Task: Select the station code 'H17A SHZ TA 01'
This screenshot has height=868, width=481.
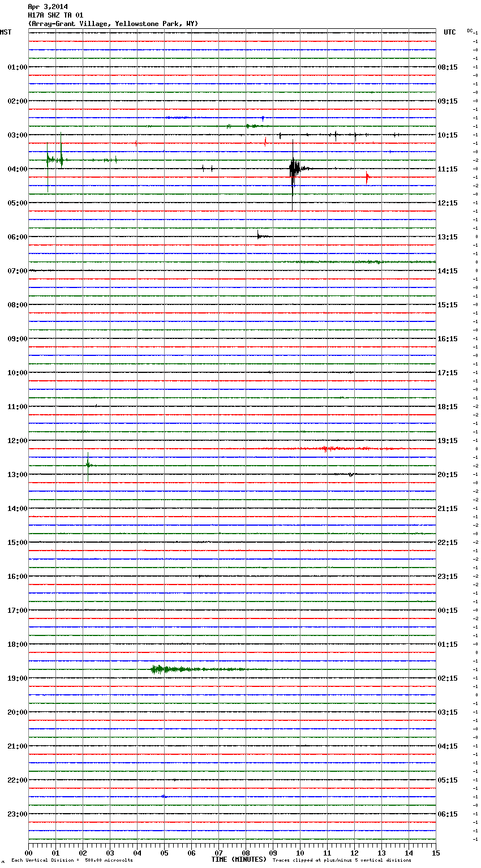Action: [x=55, y=15]
